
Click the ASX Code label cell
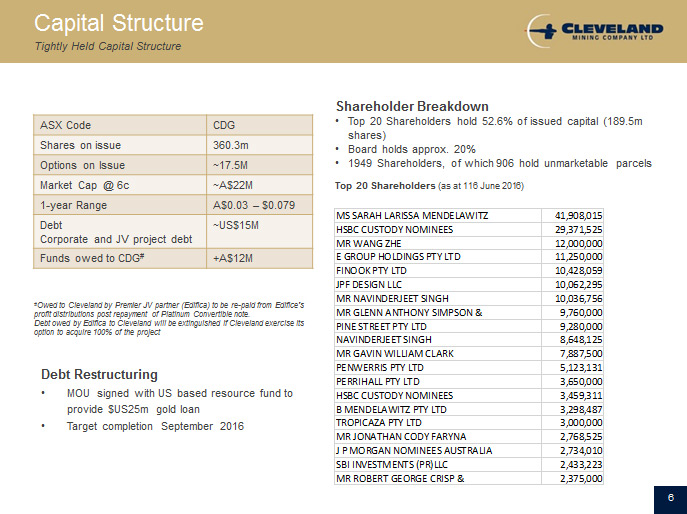point(120,125)
